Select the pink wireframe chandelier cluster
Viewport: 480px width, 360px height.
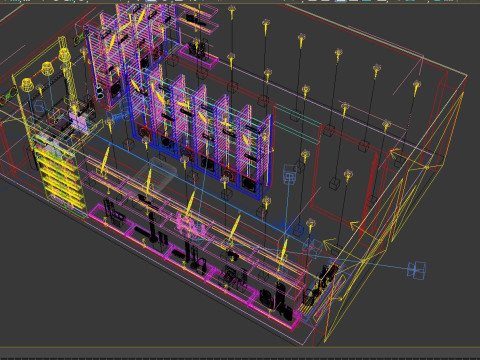[x=191, y=226]
